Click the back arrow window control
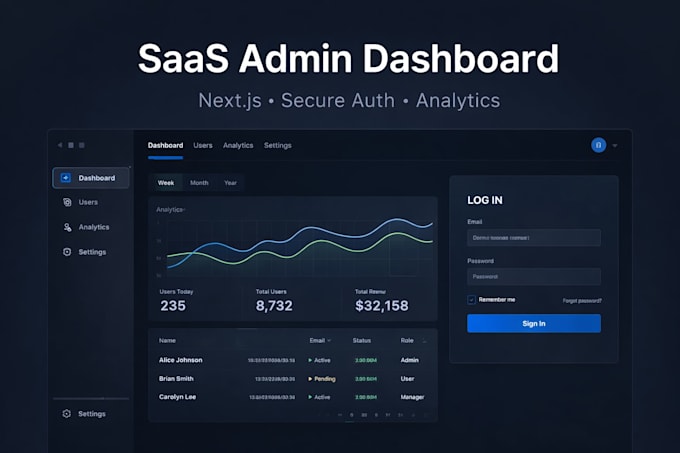Viewport: 680px width, 453px height. (60, 145)
